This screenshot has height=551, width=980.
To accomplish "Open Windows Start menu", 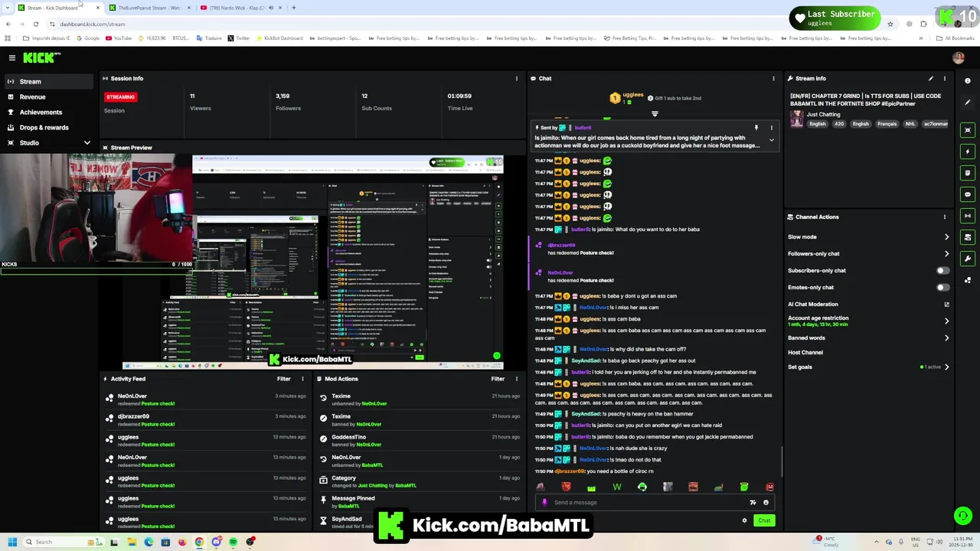I will [x=11, y=542].
